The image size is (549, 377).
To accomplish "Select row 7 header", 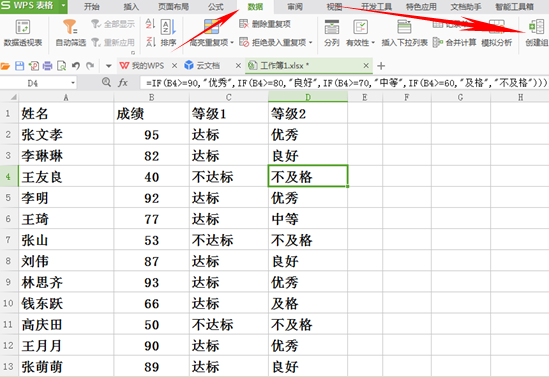I will pyautogui.click(x=8, y=240).
